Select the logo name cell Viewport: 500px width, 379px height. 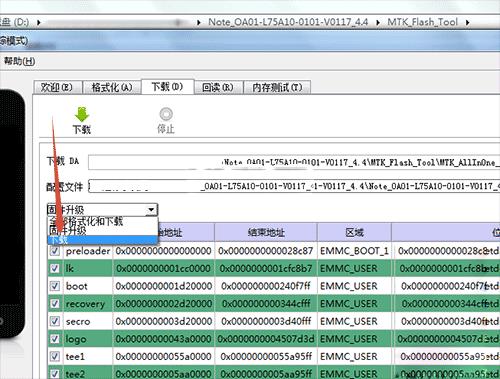coord(88,339)
